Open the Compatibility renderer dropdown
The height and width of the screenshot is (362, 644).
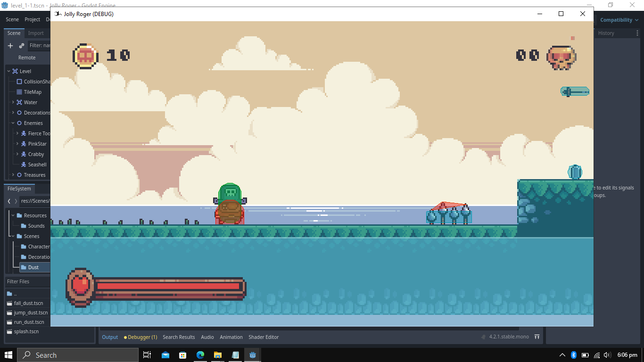[x=619, y=20]
